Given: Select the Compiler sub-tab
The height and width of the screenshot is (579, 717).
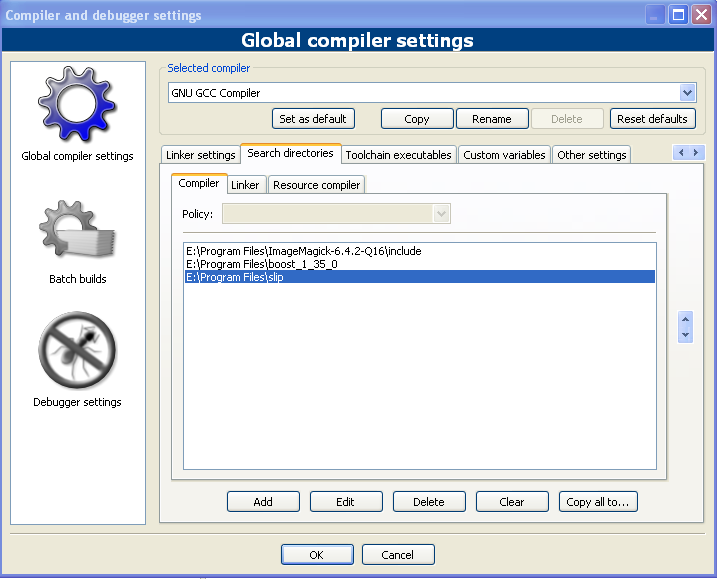Looking at the screenshot, I should pyautogui.click(x=199, y=183).
